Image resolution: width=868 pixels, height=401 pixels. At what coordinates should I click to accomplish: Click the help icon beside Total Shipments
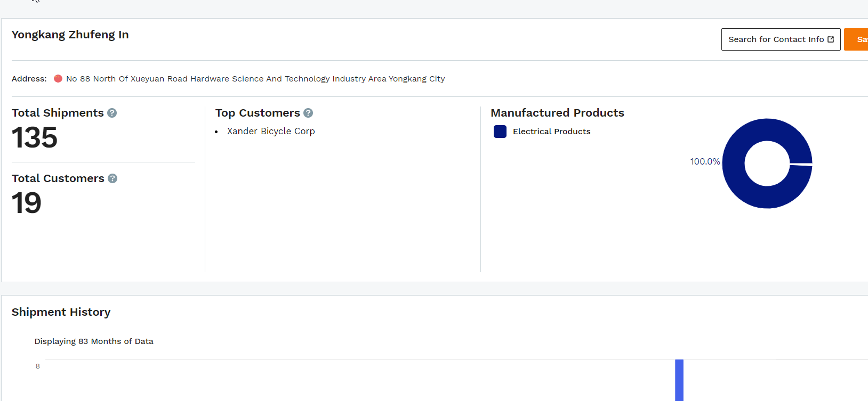pos(112,113)
